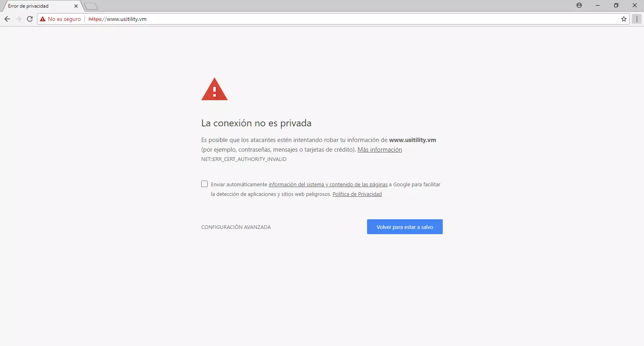Select the 'Error de privacidad' tab
This screenshot has width=644, height=346.
[36, 6]
